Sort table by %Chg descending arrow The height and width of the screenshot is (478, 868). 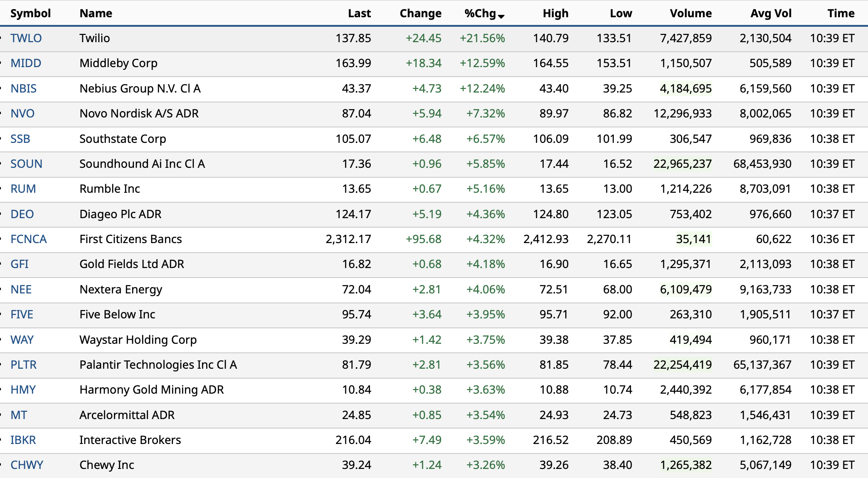501,16
